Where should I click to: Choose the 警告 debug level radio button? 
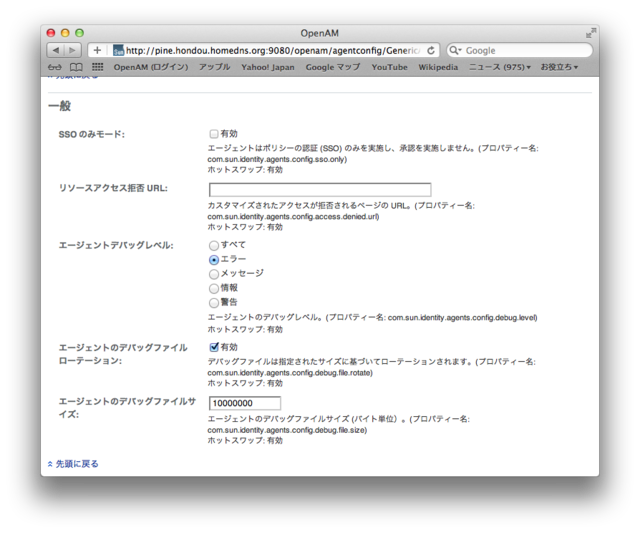pos(214,302)
